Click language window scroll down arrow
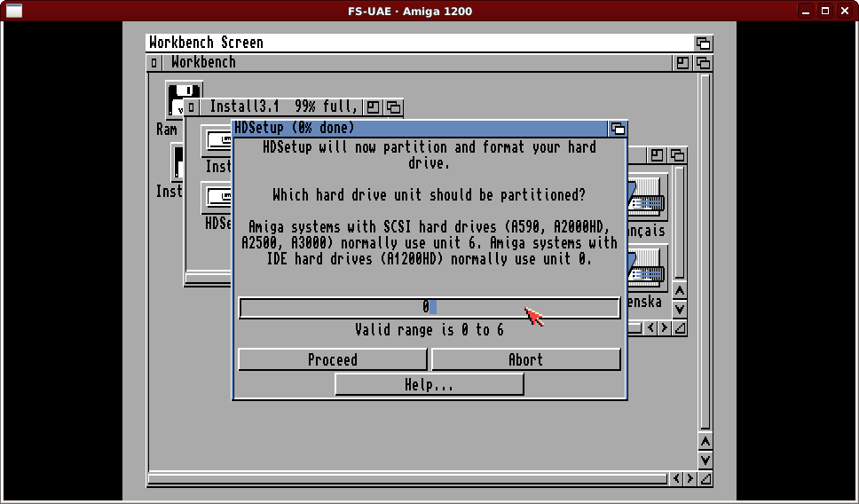The height and width of the screenshot is (504, 859). pyautogui.click(x=680, y=310)
